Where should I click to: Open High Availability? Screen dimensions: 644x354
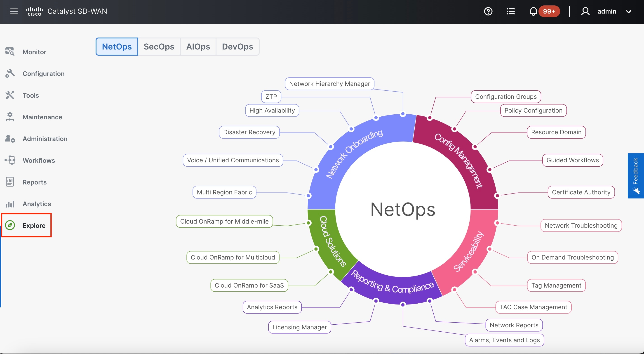click(272, 110)
